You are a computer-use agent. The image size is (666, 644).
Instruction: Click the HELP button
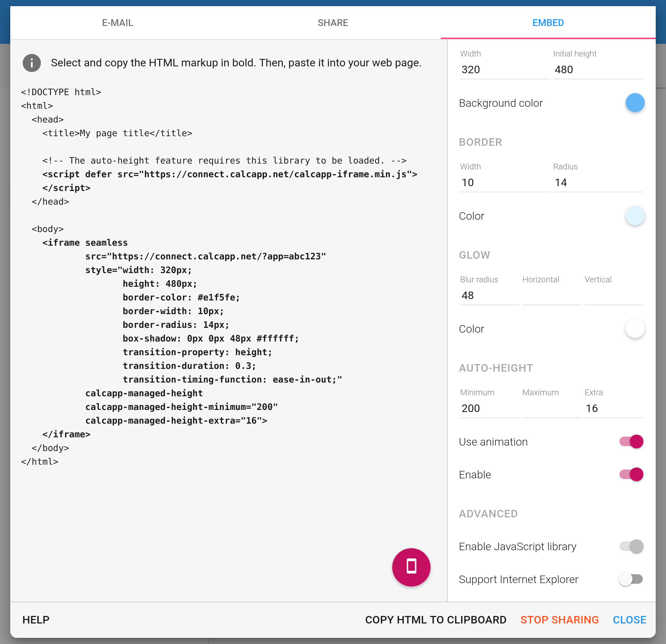[x=36, y=620]
